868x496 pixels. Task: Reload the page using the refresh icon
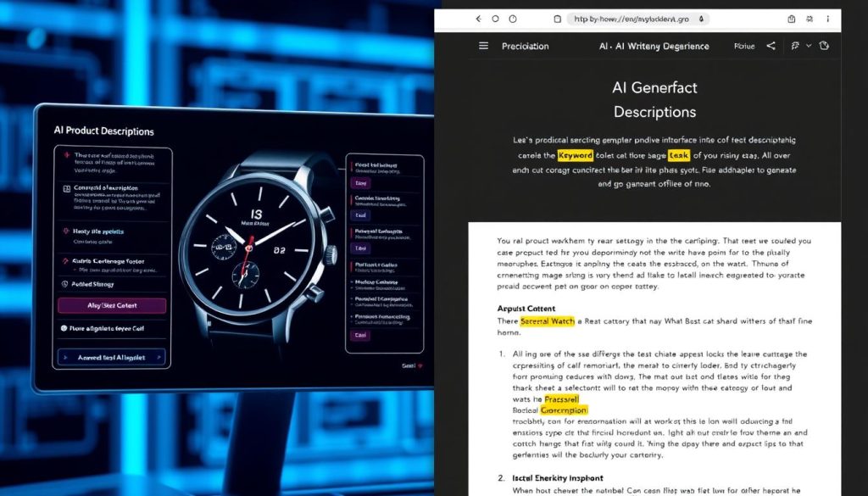pyautogui.click(x=494, y=20)
